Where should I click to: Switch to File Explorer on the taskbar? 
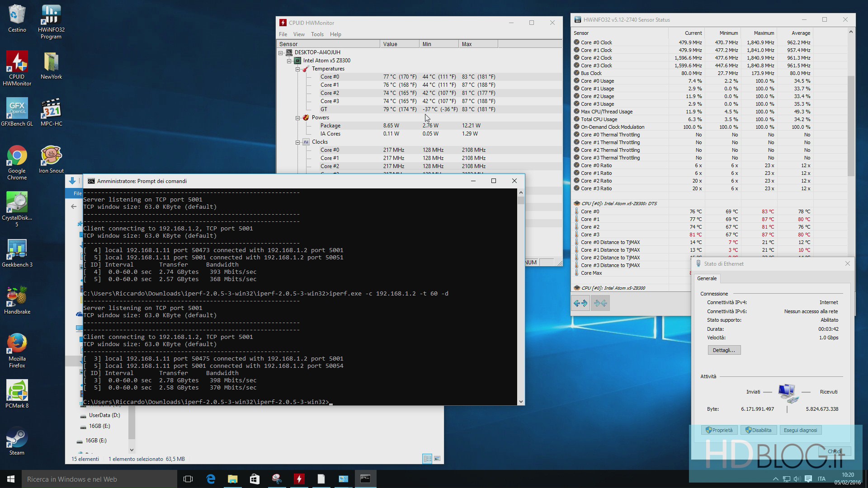[232, 479]
